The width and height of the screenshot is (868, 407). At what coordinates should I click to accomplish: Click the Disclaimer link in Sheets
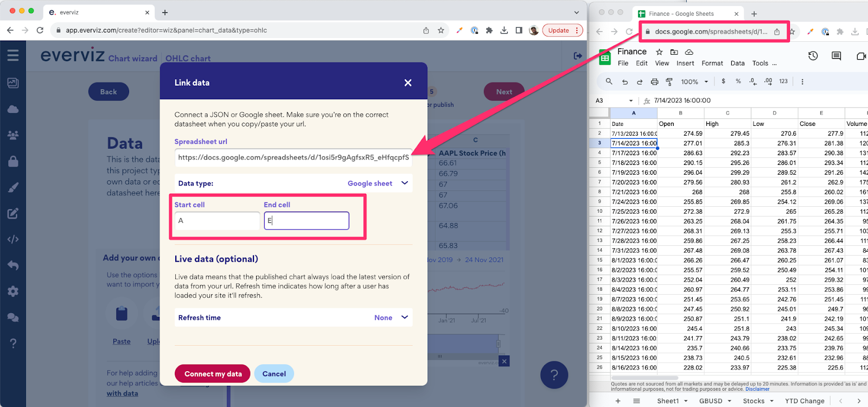pyautogui.click(x=757, y=389)
